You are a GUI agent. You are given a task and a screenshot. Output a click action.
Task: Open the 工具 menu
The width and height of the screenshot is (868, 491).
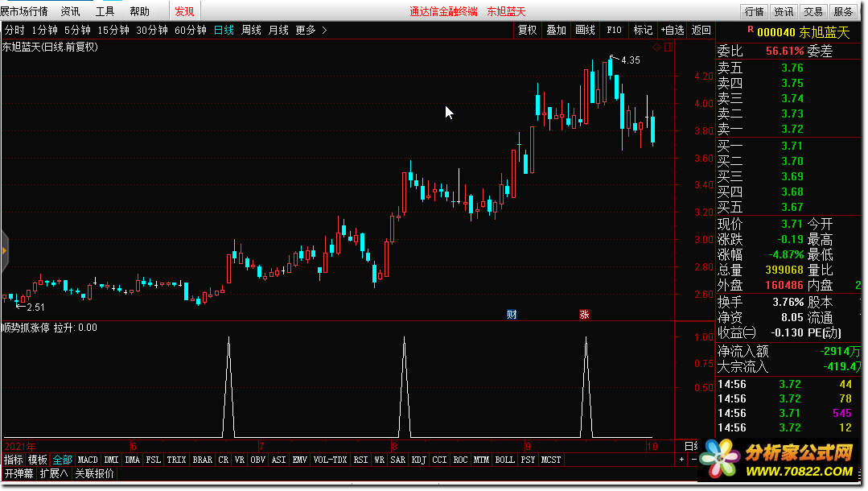click(x=105, y=11)
